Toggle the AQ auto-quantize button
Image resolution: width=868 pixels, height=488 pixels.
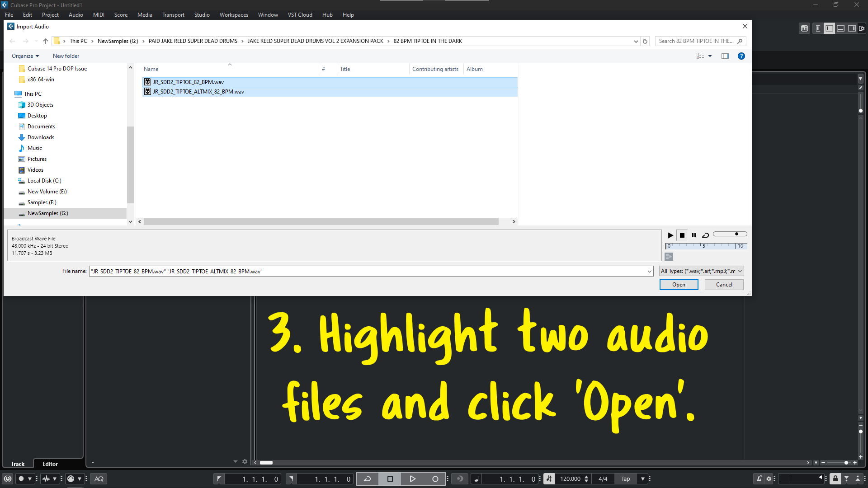pyautogui.click(x=99, y=479)
